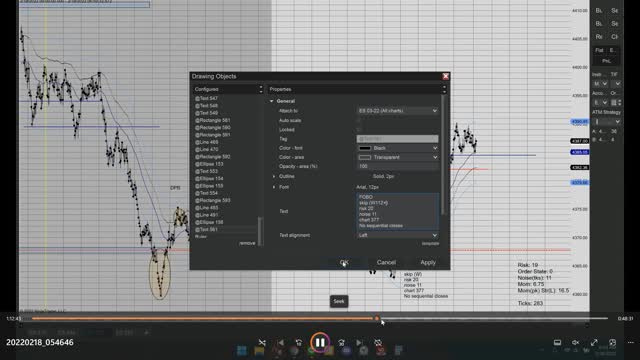Open the player's more options menu
The width and height of the screenshot is (640, 360).
coord(631,342)
